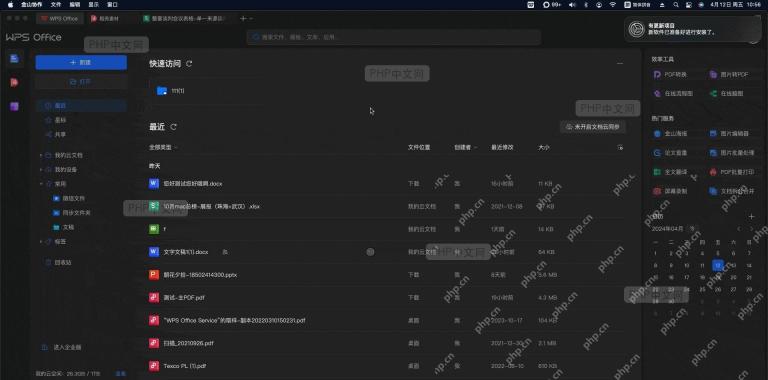Switch to the WPS Office tab

[60, 19]
